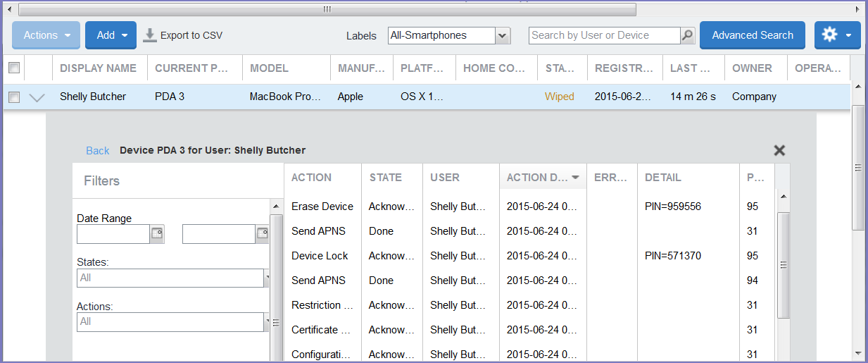The height and width of the screenshot is (363, 868).
Task: Expand the States filter dropdown
Action: point(267,278)
